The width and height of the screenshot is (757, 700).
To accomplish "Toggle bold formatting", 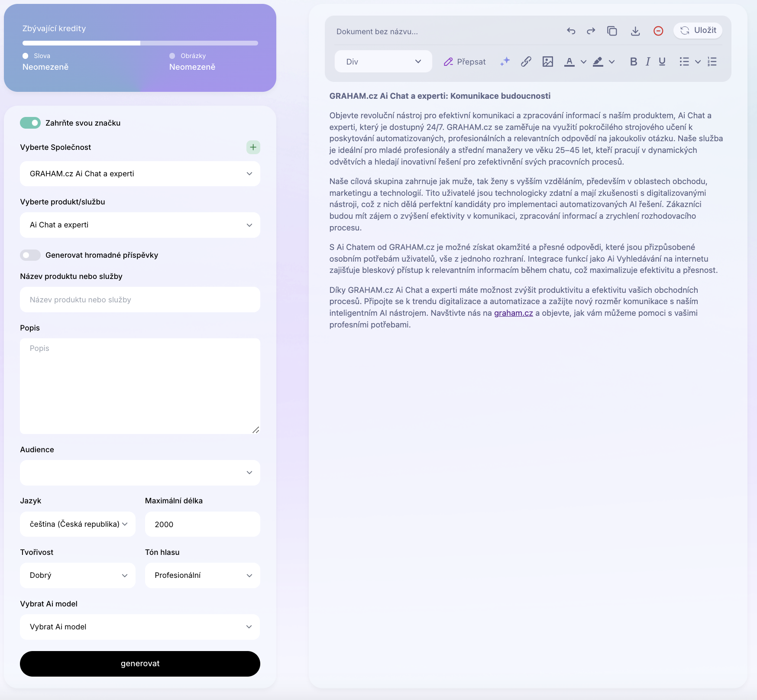I will tap(634, 62).
